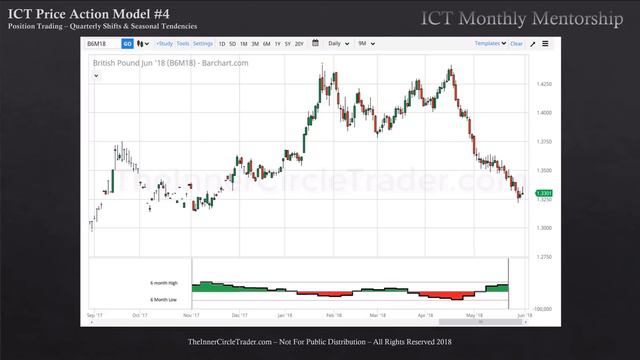Click the scrollbar right arrow
The width and height of the screenshot is (640, 360).
(x=526, y=322)
